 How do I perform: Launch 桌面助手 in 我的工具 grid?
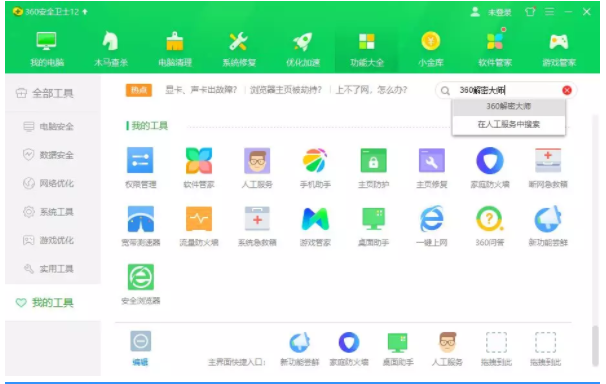pyautogui.click(x=373, y=226)
